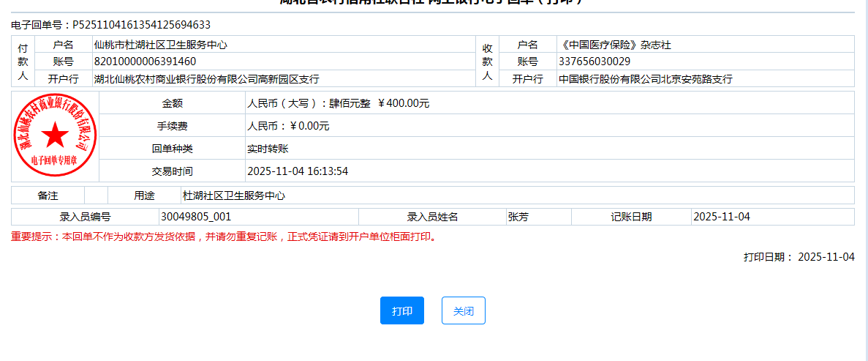Image resolution: width=868 pixels, height=361 pixels.
Task: Select operator number 30049805_001
Action: 196,217
